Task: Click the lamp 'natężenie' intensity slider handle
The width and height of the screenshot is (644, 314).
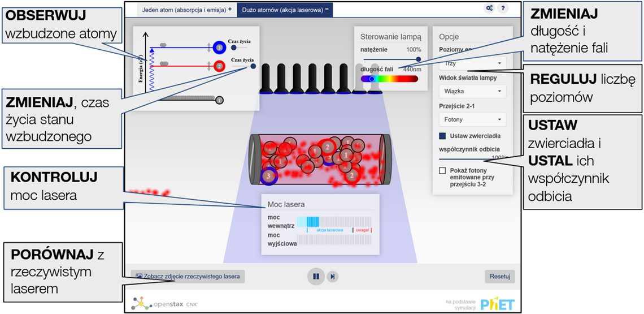Action: click(x=419, y=59)
